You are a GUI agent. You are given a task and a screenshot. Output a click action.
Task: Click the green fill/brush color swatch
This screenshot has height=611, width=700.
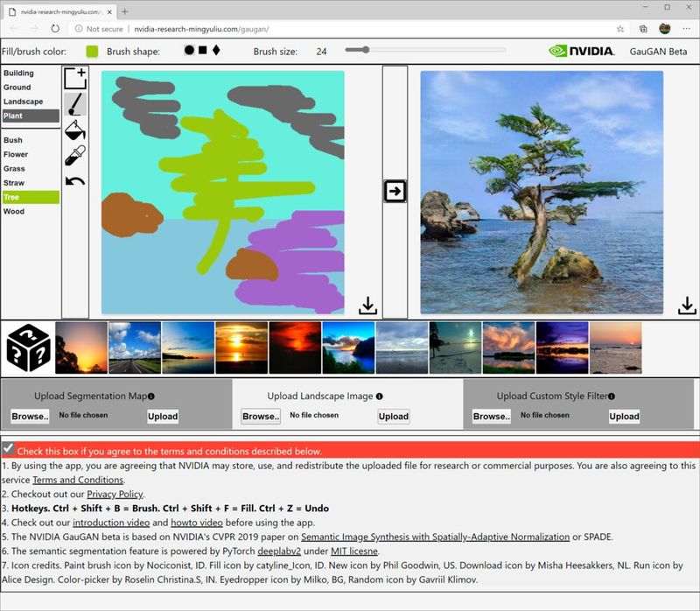point(92,52)
